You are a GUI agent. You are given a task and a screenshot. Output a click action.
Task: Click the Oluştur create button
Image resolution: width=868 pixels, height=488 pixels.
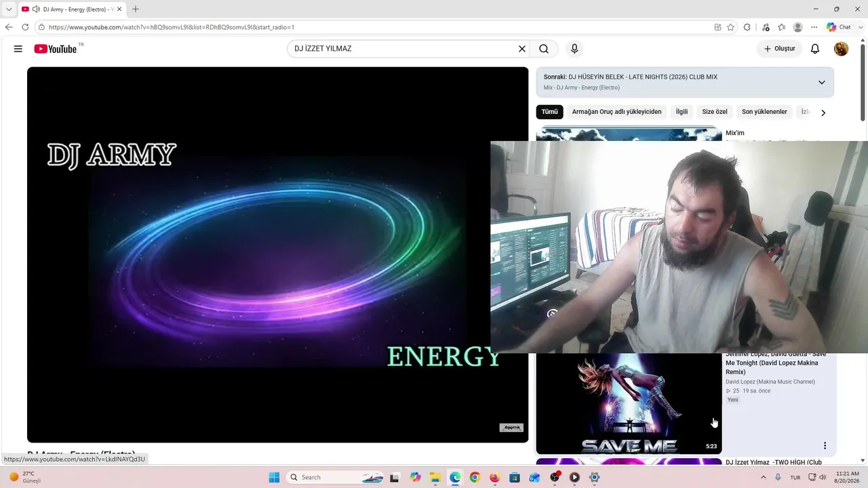click(x=780, y=49)
